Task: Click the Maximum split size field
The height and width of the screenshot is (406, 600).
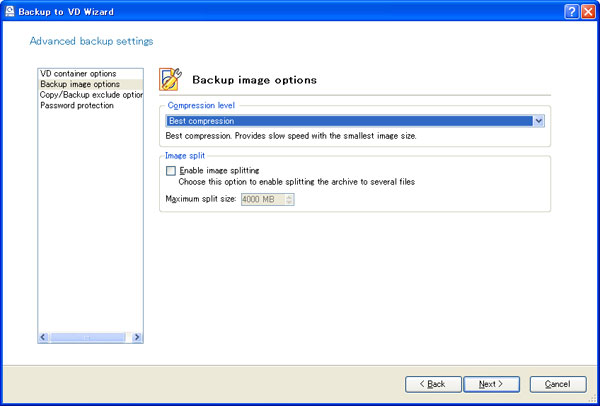Action: point(263,199)
